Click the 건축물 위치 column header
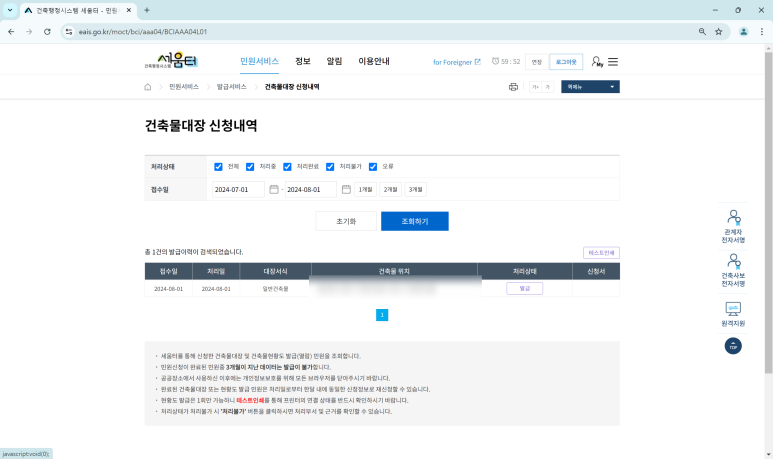 tap(394, 271)
